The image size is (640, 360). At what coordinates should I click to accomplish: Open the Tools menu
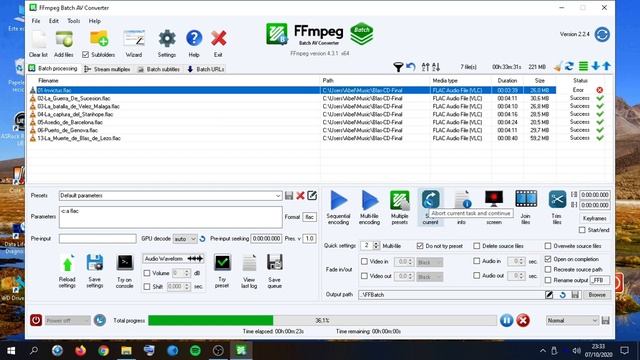point(74,21)
